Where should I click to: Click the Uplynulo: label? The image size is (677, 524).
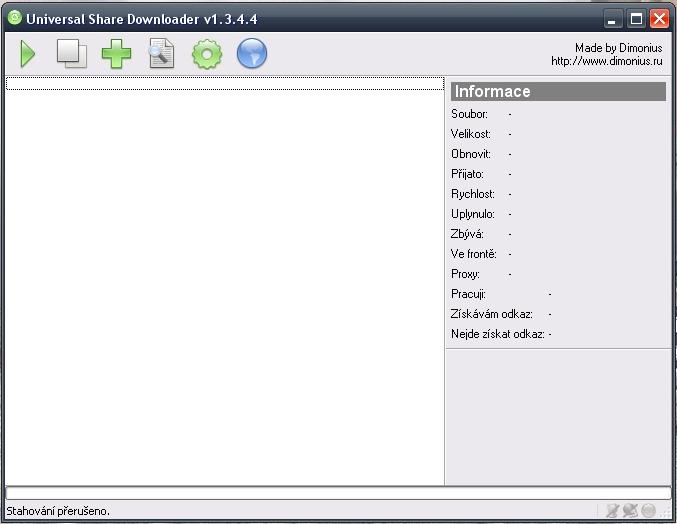pyautogui.click(x=473, y=214)
